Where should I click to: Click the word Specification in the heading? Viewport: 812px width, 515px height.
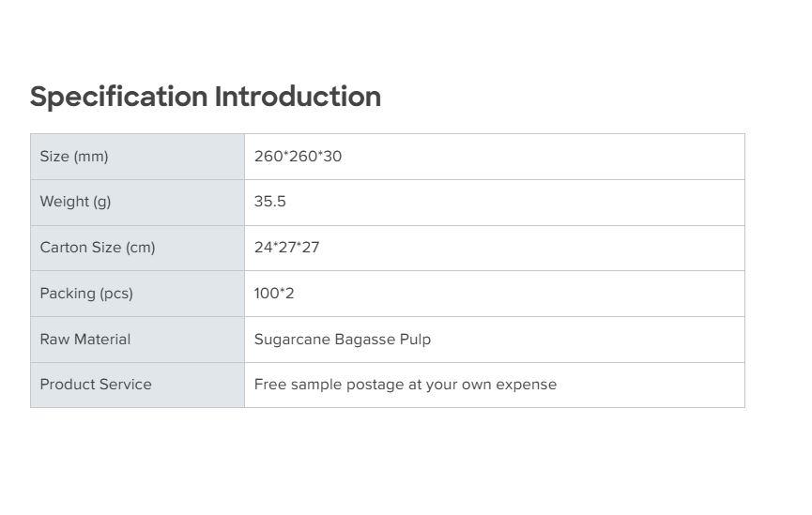click(x=118, y=97)
